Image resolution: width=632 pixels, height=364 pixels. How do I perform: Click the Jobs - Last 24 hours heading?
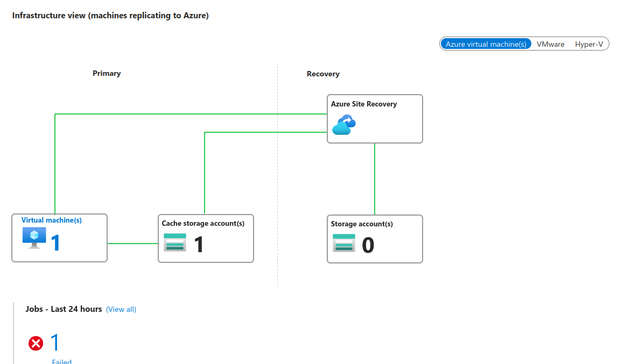64,309
